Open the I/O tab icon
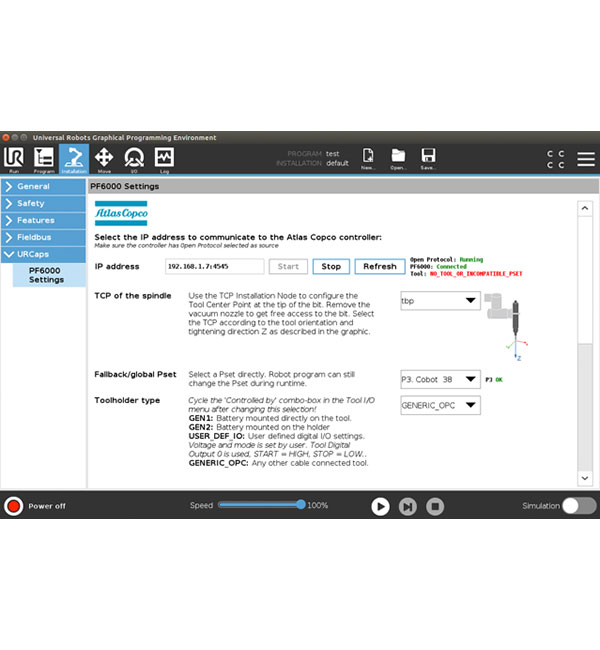Image resolution: width=600 pixels, height=650 pixels. [x=134, y=159]
